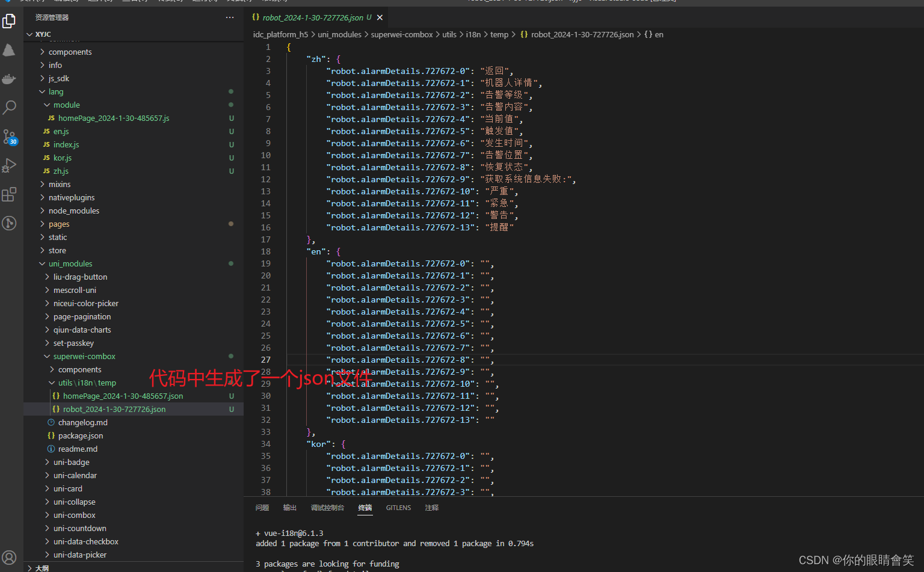924x572 pixels.
Task: Open the Run and Debug view
Action: pyautogui.click(x=9, y=165)
